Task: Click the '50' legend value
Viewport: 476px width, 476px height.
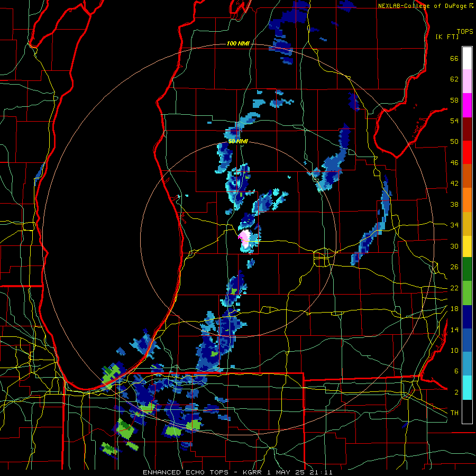Action: tap(454, 142)
